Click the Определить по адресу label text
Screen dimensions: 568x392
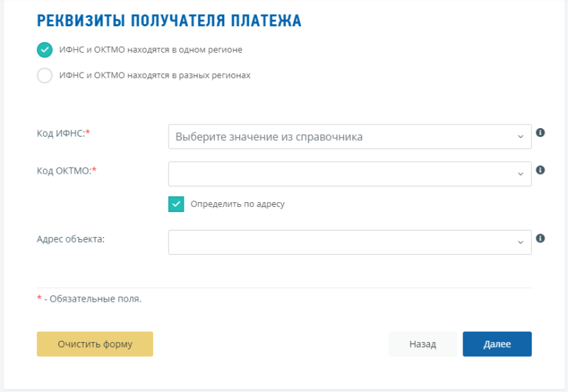238,204
